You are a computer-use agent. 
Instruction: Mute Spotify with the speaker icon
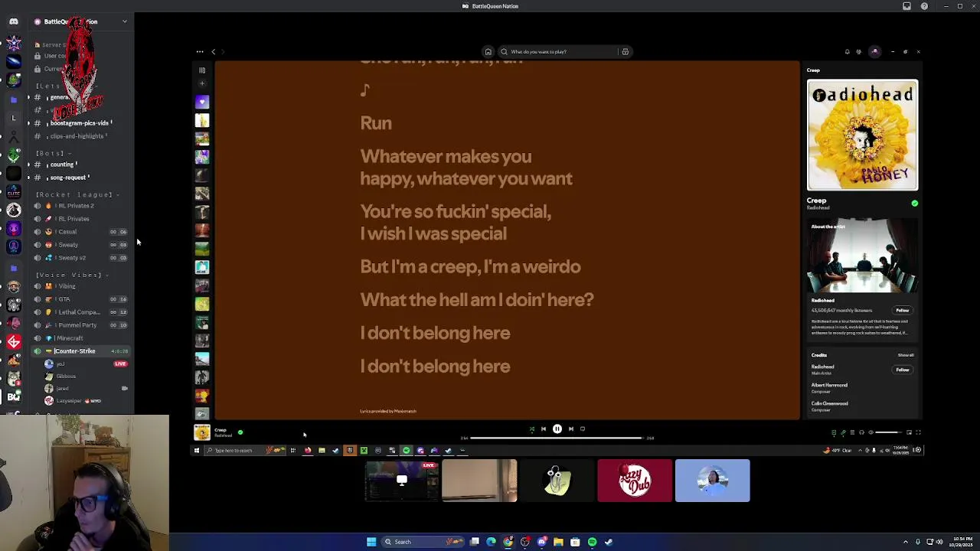871,432
